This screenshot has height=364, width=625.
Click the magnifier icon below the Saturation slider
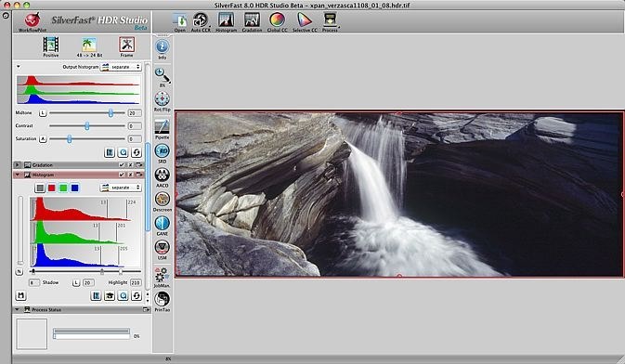[124, 152]
